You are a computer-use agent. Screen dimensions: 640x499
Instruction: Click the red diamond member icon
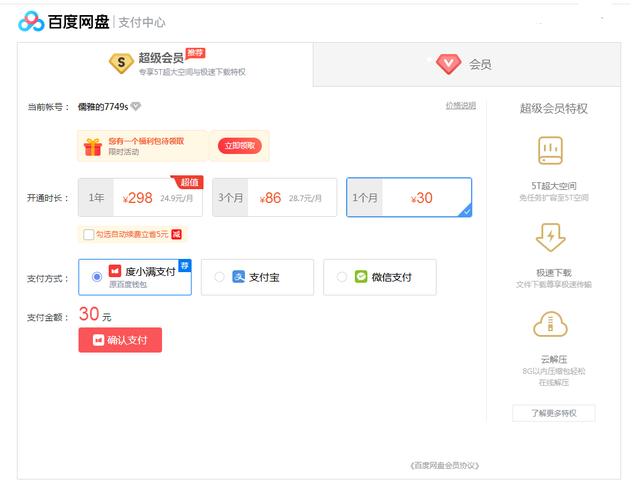pyautogui.click(x=448, y=64)
